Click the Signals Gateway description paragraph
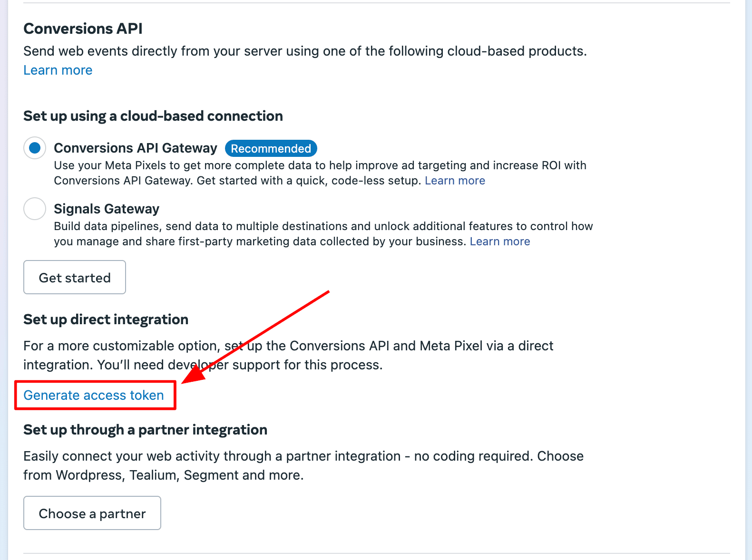The image size is (752, 560). pos(323,234)
